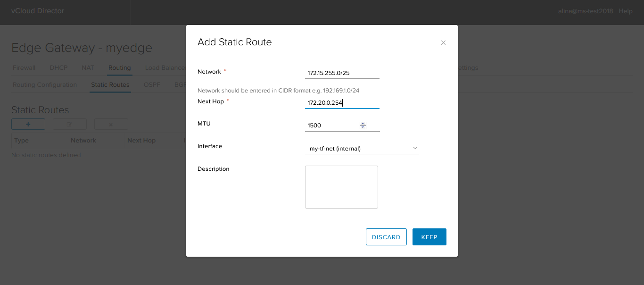Open the Help link in header
Viewport: 644px width, 285px height.
[x=626, y=11]
